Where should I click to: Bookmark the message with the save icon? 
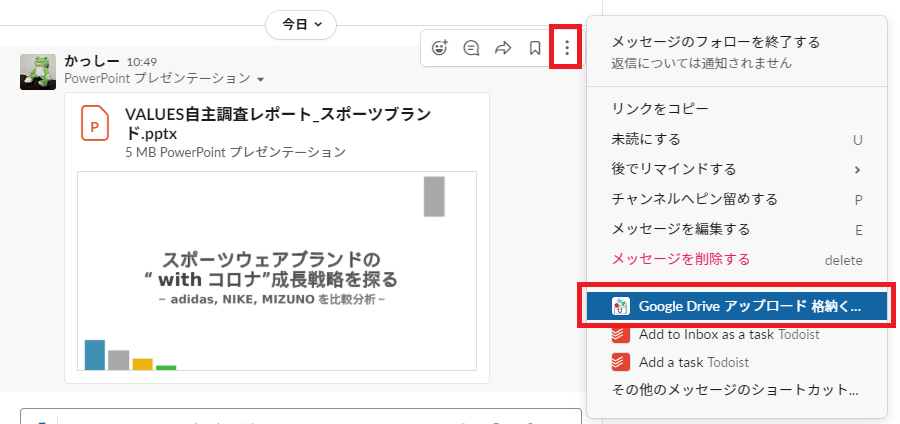pos(534,48)
